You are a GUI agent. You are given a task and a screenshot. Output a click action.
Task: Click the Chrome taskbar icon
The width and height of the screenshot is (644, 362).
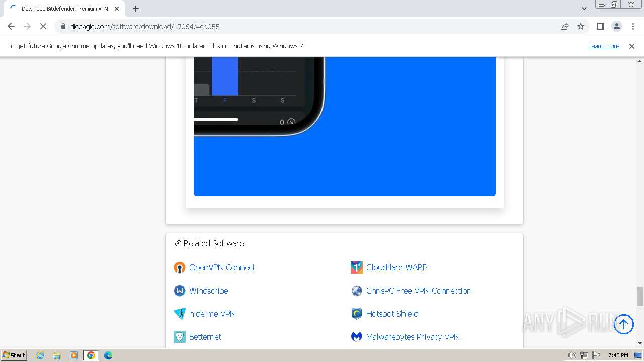tap(91, 355)
